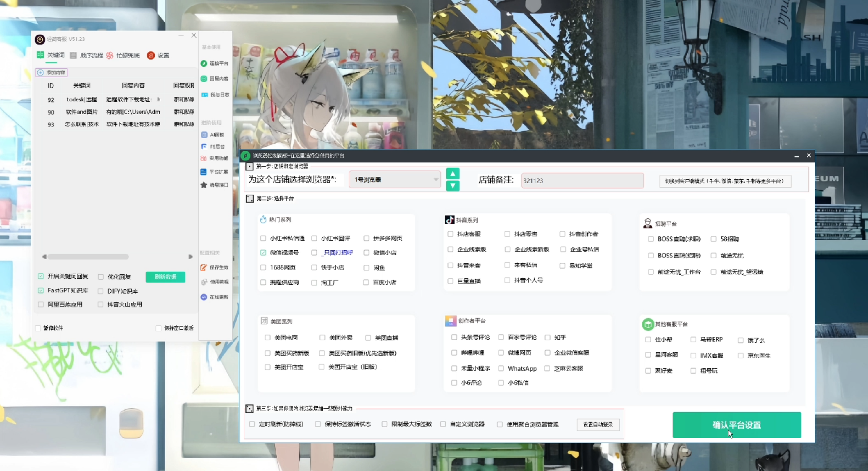Click 确认平台设置 button
The image size is (868, 471).
click(x=737, y=425)
